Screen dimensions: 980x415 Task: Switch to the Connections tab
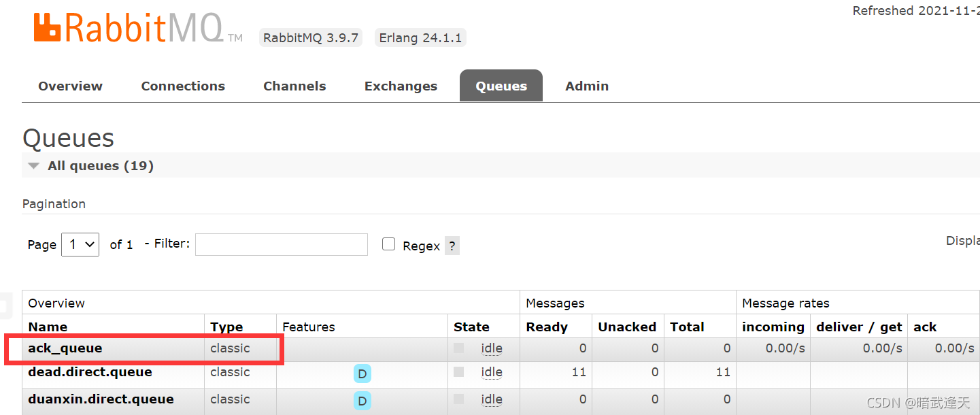pyautogui.click(x=183, y=86)
